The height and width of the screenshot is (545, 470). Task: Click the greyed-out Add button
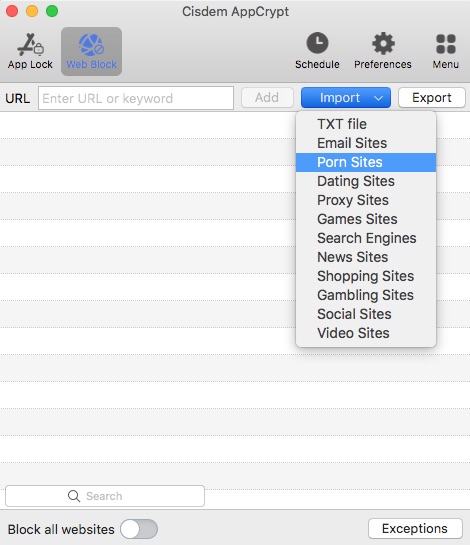click(x=267, y=98)
